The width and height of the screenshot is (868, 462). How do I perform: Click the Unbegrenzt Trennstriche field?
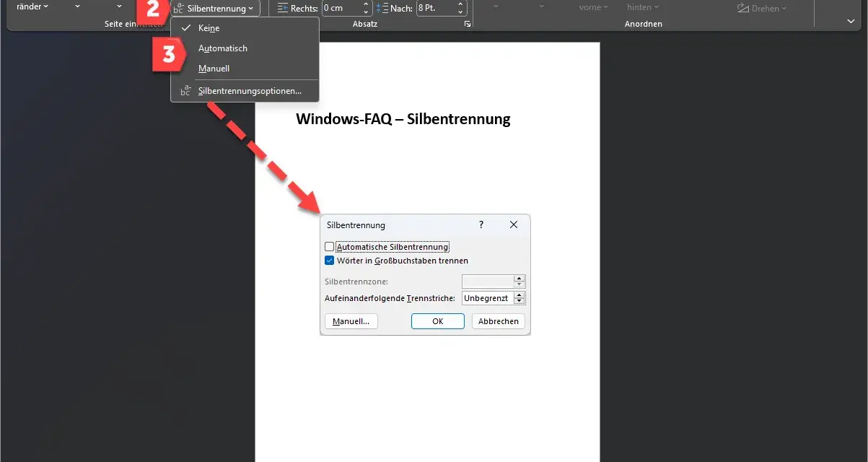point(488,298)
